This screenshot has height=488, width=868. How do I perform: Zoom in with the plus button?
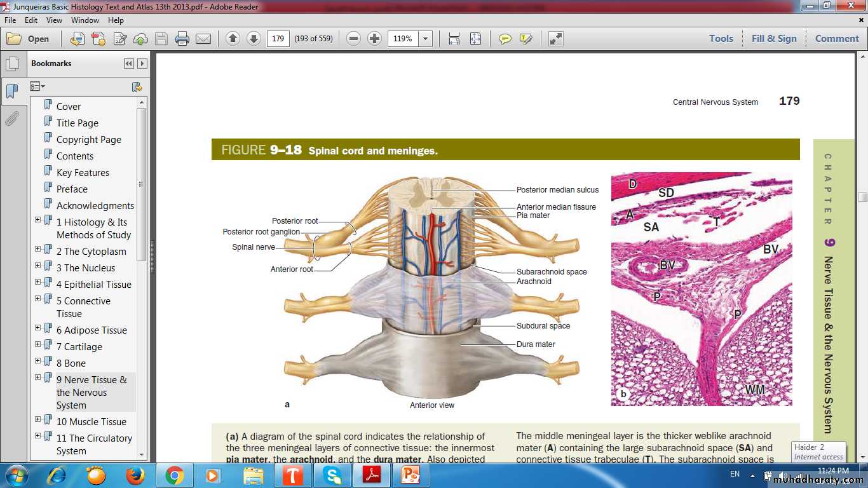click(375, 39)
